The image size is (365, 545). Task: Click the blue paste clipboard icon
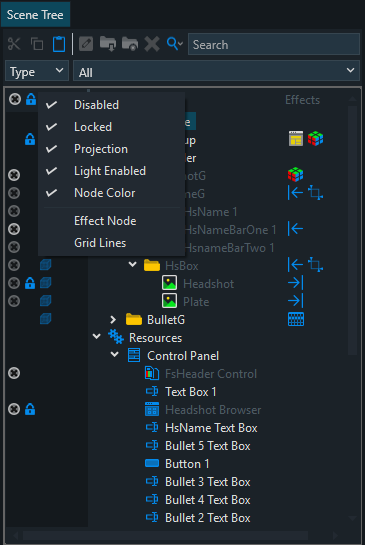click(59, 44)
